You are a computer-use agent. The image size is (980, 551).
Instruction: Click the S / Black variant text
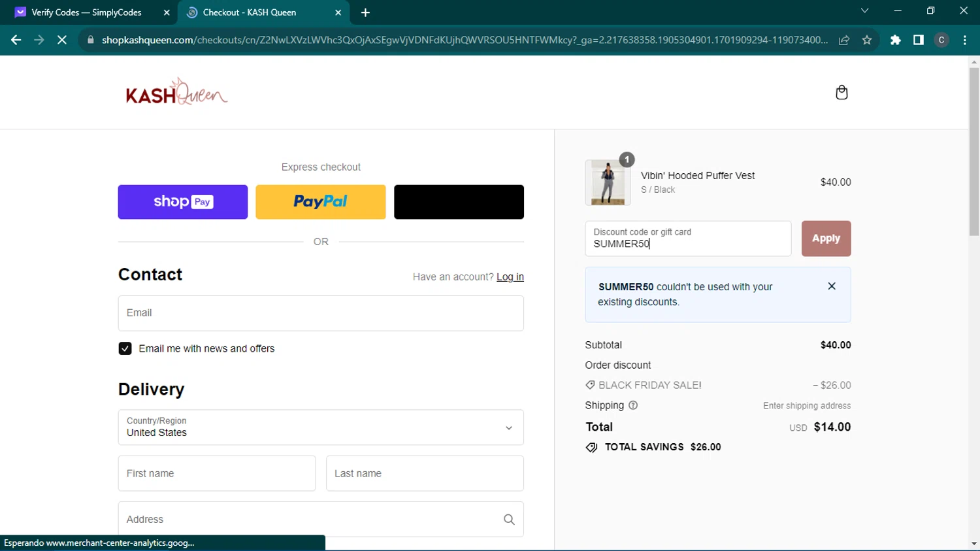[658, 190]
